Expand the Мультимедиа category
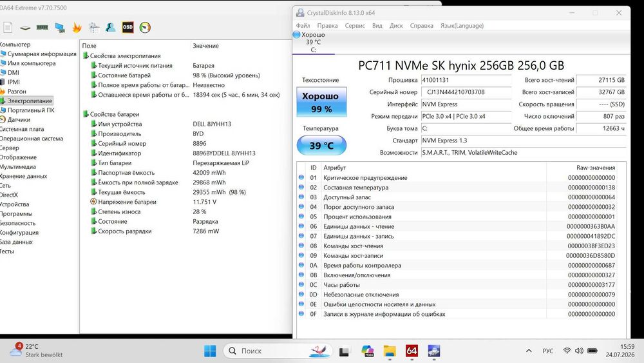Viewport: 644px width, 363px height. [17, 167]
